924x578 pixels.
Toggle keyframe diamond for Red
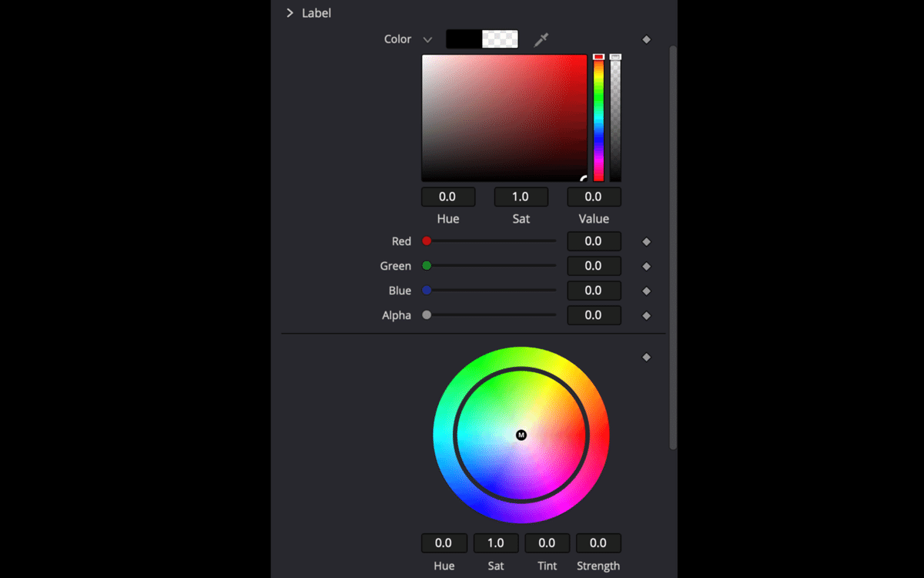pyautogui.click(x=646, y=241)
